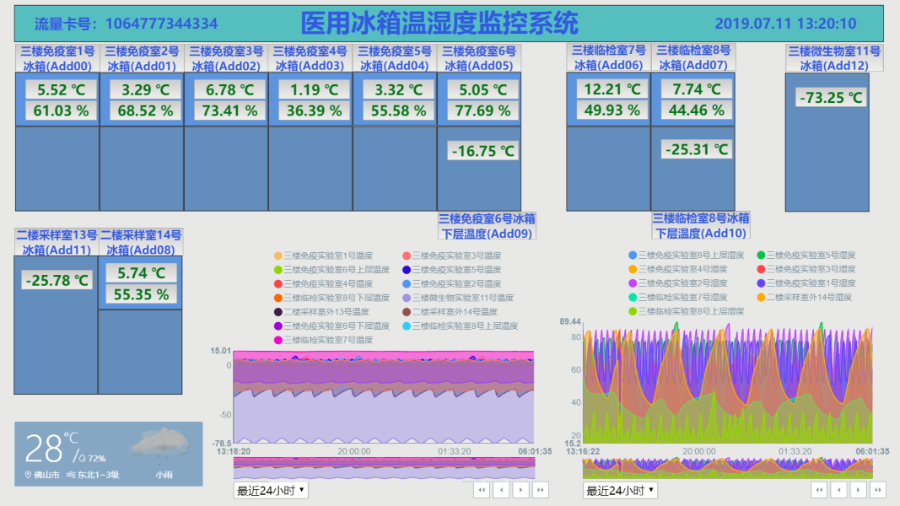Screen dimensions: 900x506
Task: Open 三楼免疫室1号冰箱(Add00) label
Action: coord(57,59)
